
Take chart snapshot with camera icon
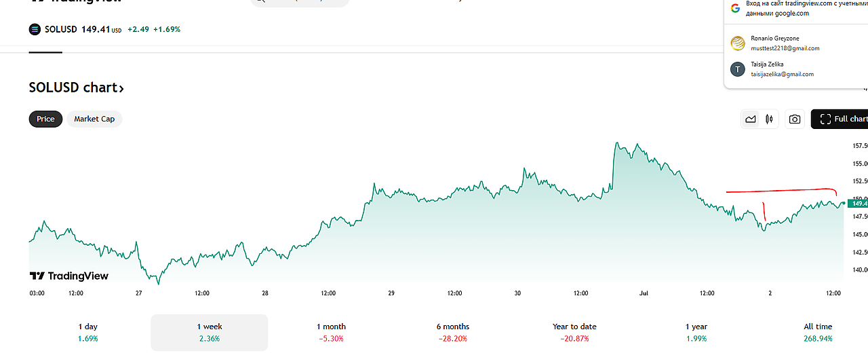click(795, 119)
